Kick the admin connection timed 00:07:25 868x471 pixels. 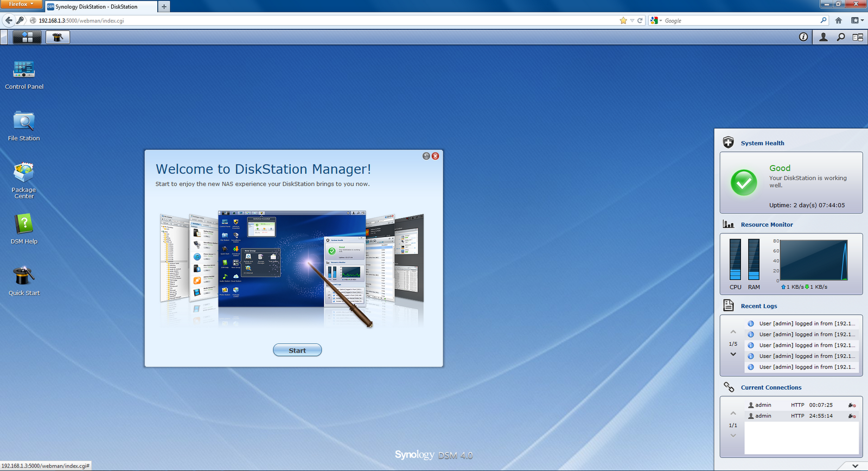852,405
